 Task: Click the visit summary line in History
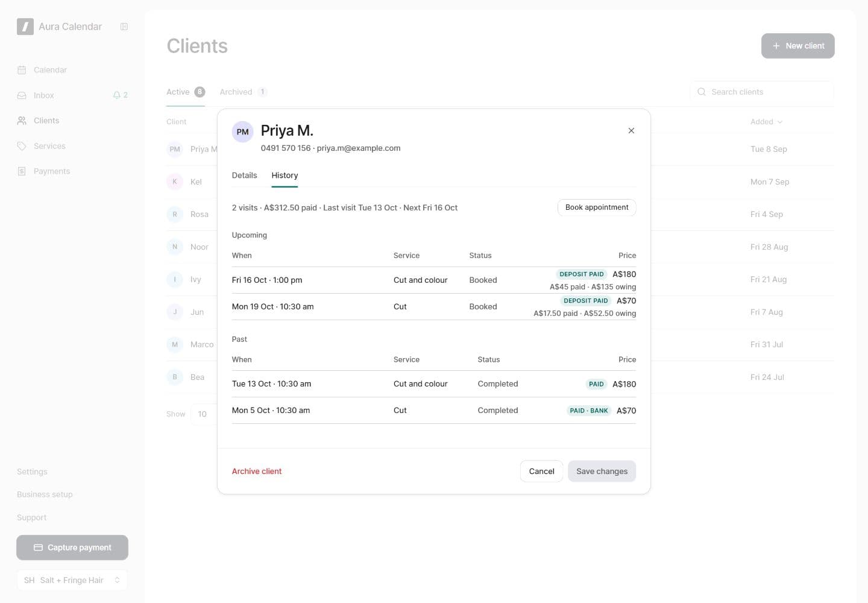(345, 207)
